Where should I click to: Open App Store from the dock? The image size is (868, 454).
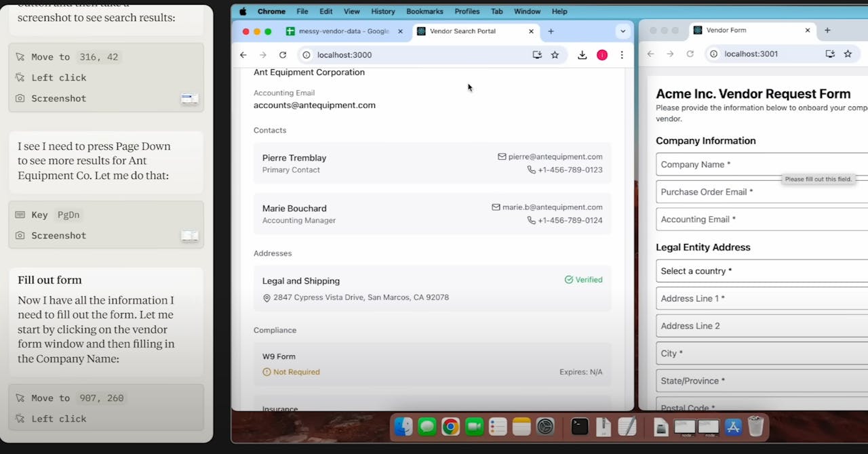pos(733,426)
